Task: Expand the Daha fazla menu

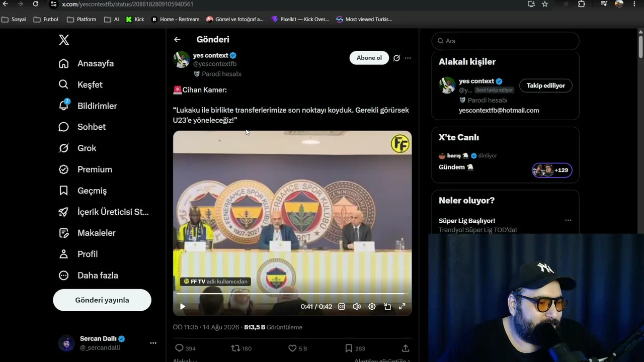Action: click(88, 275)
